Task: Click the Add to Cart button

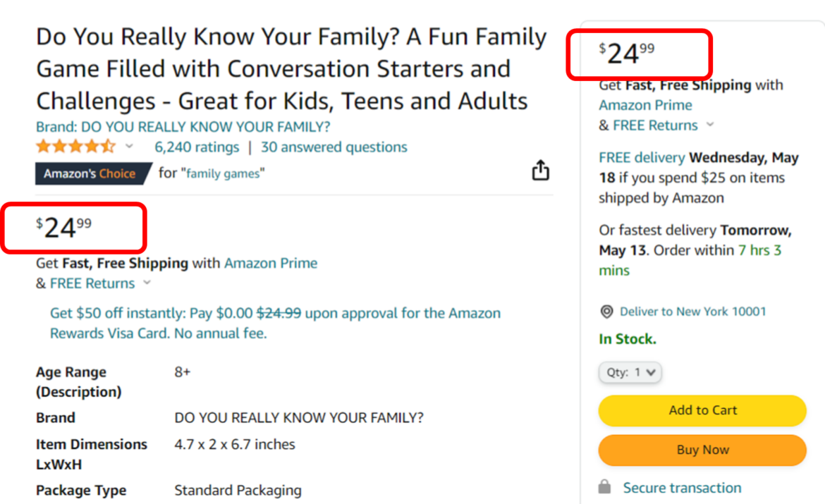Action: coord(702,410)
